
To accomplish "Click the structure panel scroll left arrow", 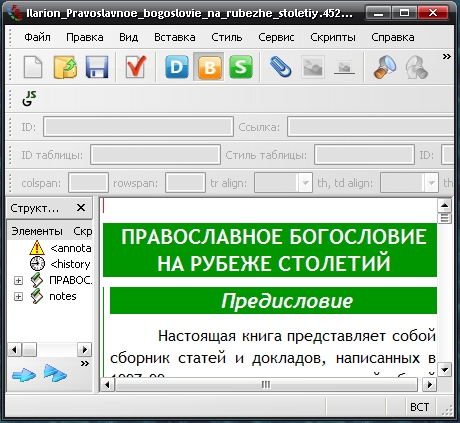I will click(14, 350).
